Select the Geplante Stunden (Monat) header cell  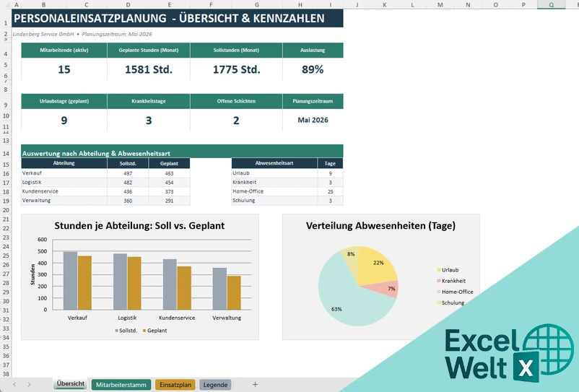click(x=149, y=51)
